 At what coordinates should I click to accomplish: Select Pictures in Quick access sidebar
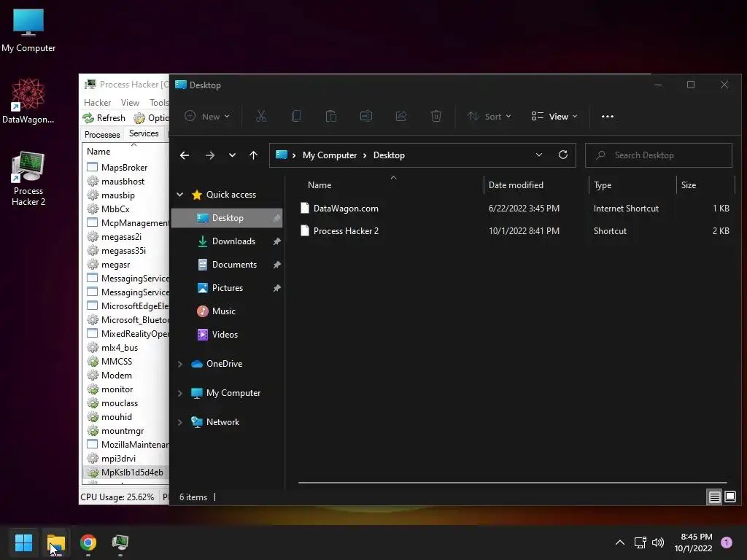(x=227, y=288)
